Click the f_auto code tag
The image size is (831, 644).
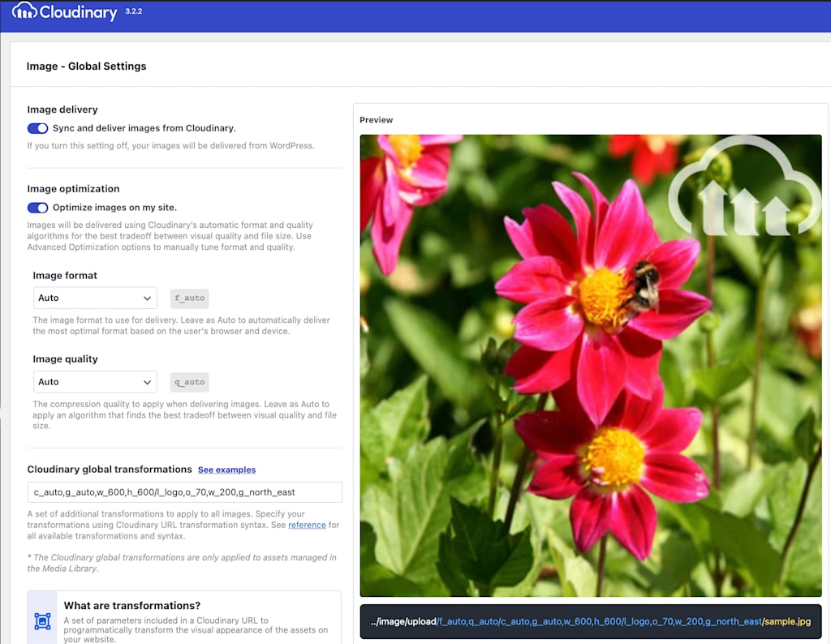coord(189,298)
